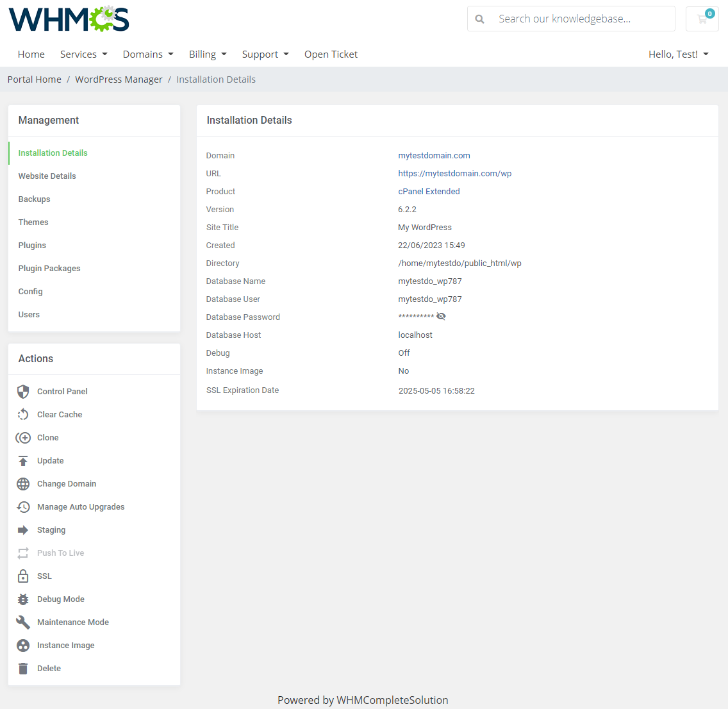This screenshot has width=728, height=709.
Task: Expand the Hello, Test! account menu
Action: pos(678,54)
